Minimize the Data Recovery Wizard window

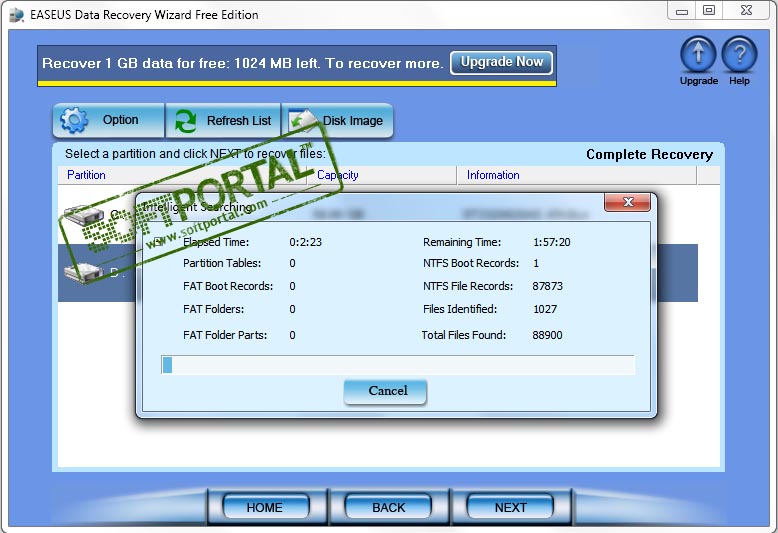coord(682,11)
